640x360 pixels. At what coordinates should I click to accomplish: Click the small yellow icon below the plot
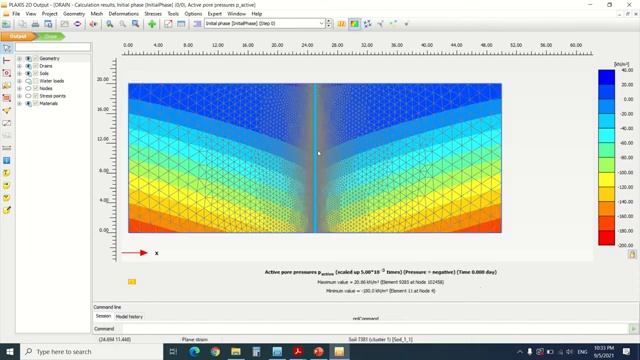point(132,282)
